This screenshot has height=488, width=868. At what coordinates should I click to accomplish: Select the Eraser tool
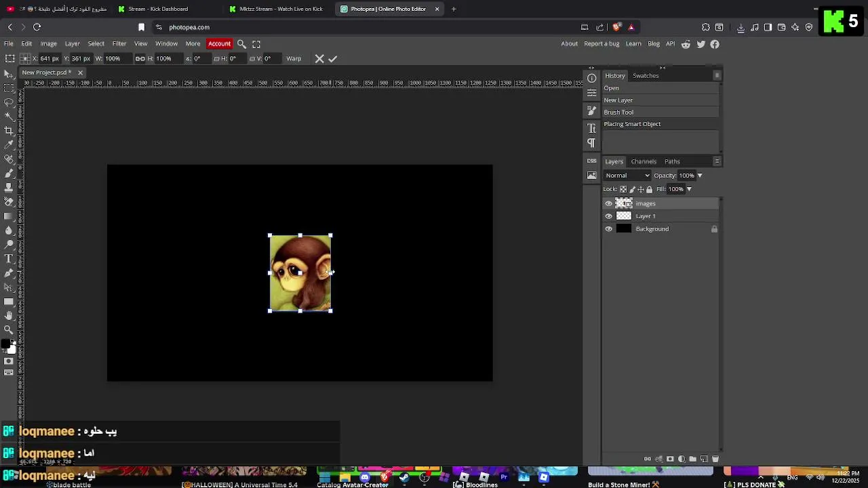9,201
